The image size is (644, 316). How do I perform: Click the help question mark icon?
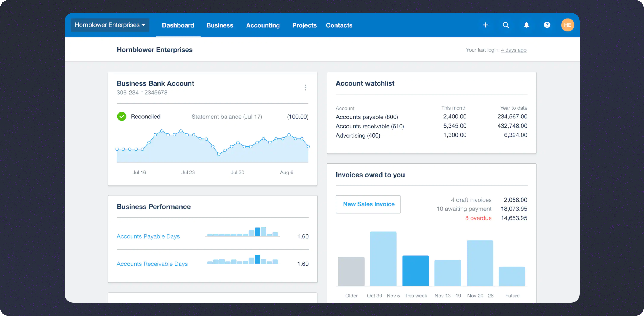point(547,25)
